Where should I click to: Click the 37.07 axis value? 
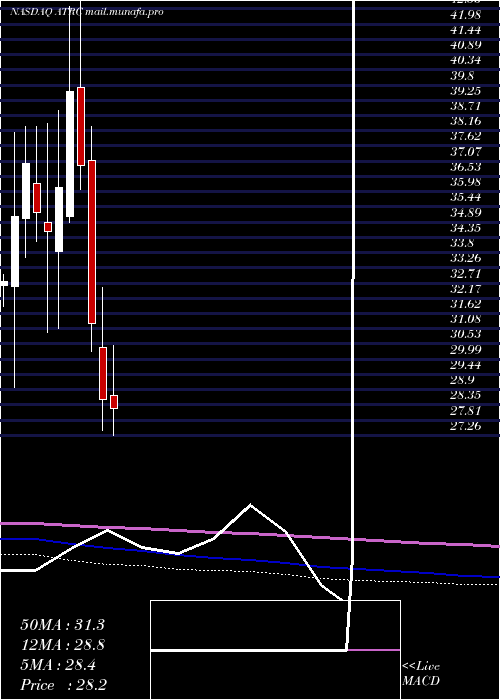(x=466, y=152)
